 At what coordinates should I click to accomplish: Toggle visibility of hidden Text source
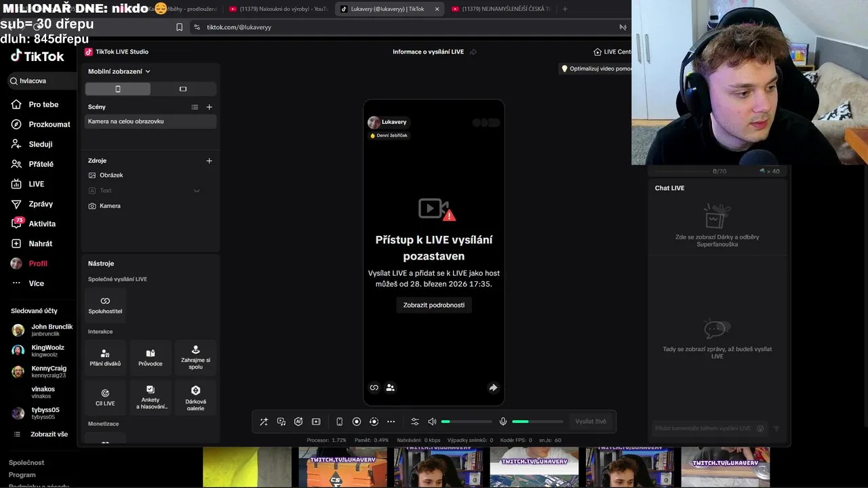pos(197,190)
